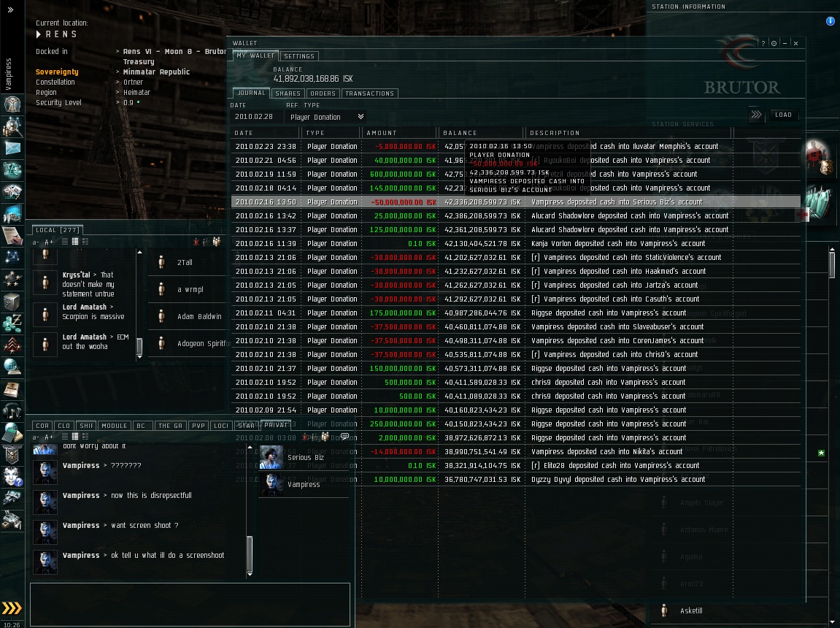
Task: Open the Ships hangar icon
Action: coord(12,498)
